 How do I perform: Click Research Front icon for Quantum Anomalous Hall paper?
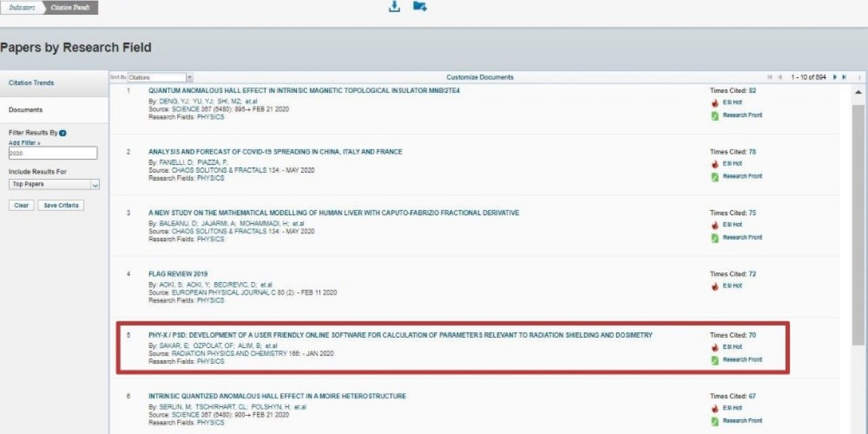pyautogui.click(x=715, y=116)
